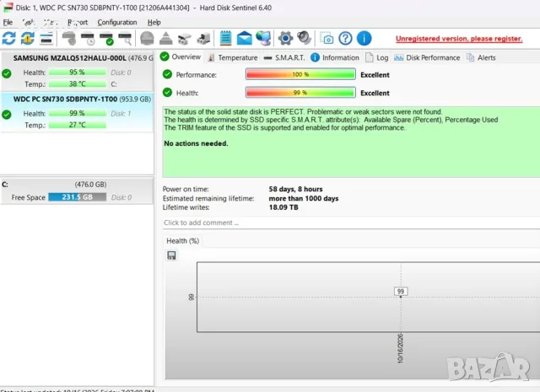Click the 'Click to add comment' field

[x=351, y=223]
